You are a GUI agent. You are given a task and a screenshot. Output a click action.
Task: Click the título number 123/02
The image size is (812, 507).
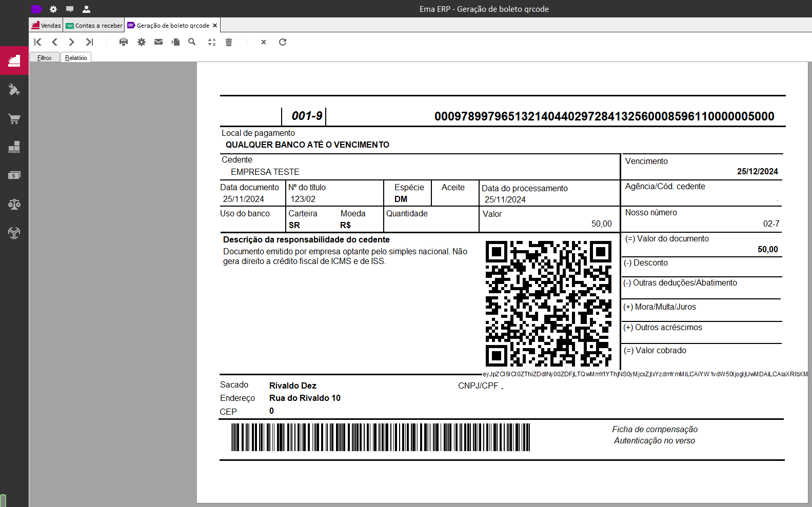[x=303, y=199]
